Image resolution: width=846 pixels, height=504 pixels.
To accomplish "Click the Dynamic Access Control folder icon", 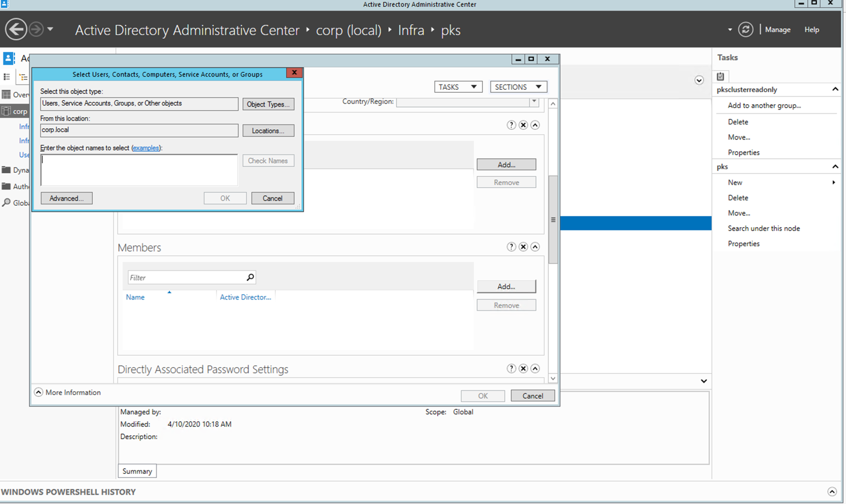I will coord(6,170).
